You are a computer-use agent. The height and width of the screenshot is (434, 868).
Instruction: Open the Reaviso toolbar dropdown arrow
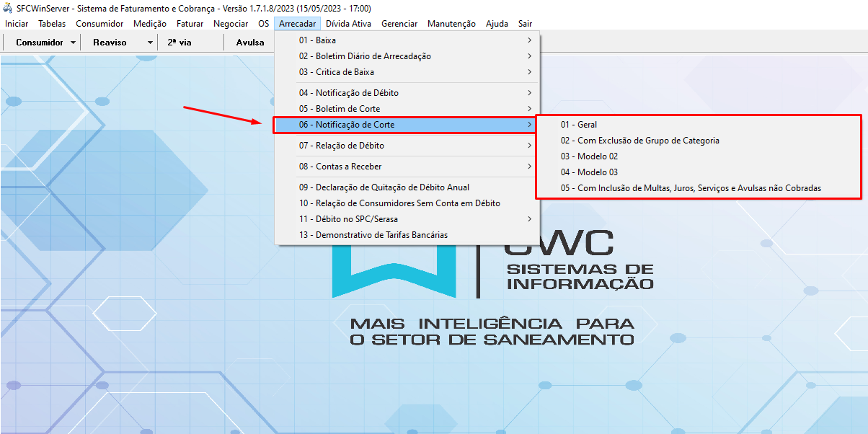point(150,43)
